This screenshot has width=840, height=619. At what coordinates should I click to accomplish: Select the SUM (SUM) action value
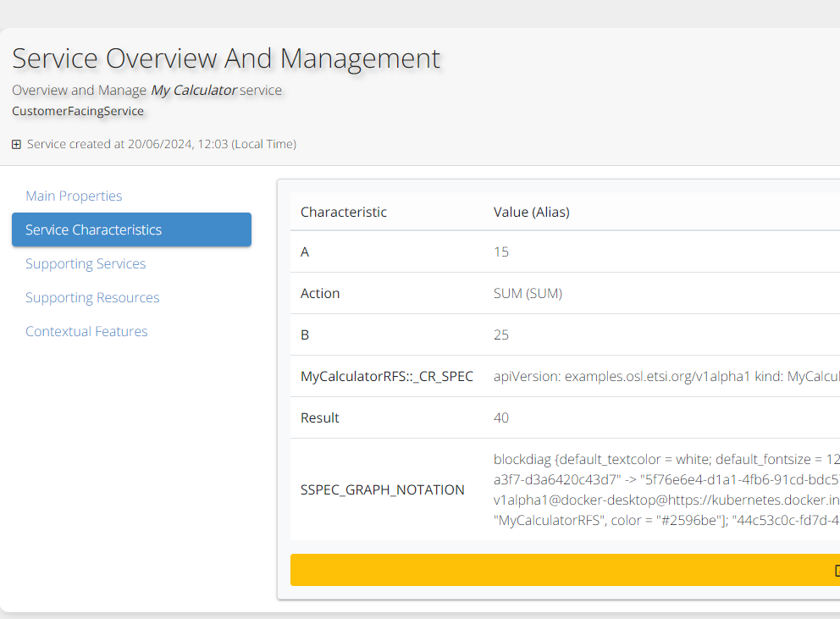point(528,293)
